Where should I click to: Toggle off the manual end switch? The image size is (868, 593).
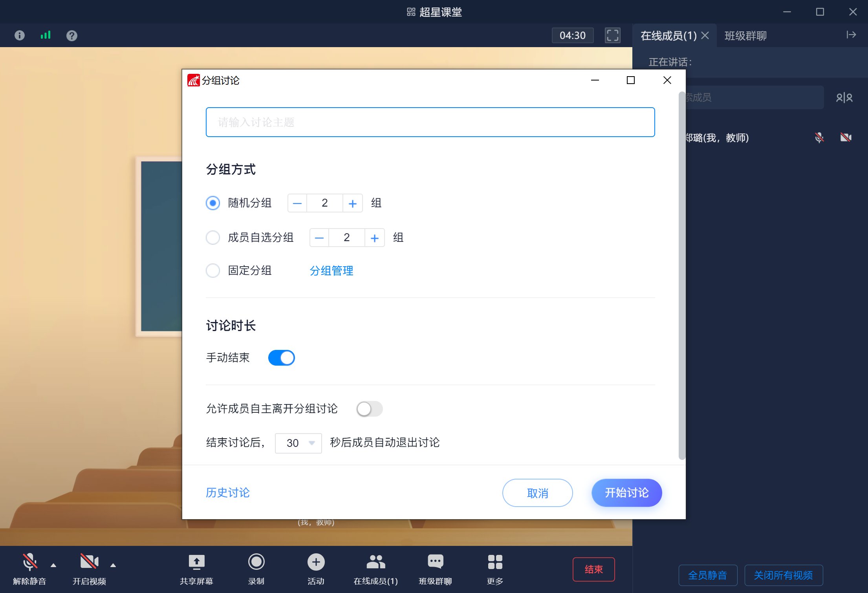point(281,358)
